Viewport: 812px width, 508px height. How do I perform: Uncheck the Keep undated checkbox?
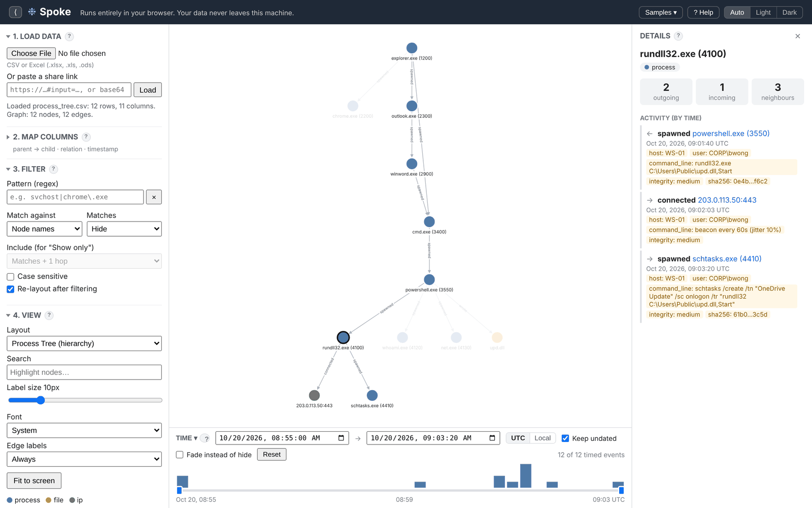coord(565,438)
